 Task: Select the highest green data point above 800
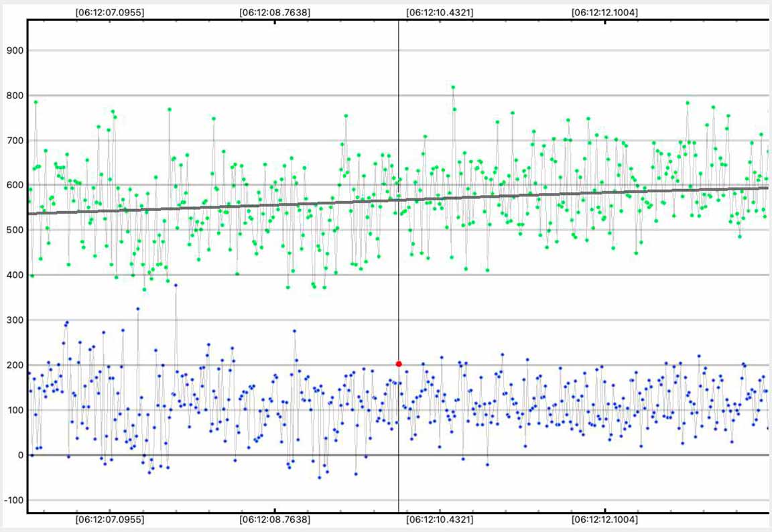(x=453, y=87)
